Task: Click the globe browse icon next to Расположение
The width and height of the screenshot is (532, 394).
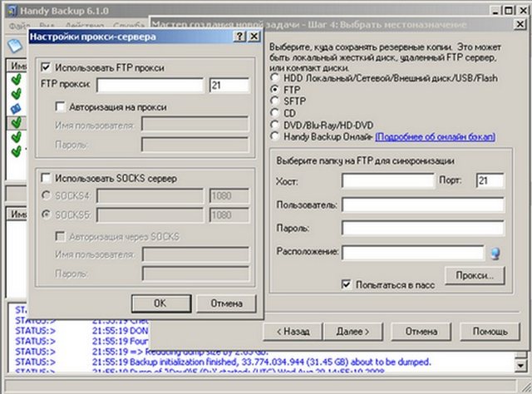Action: click(x=495, y=254)
